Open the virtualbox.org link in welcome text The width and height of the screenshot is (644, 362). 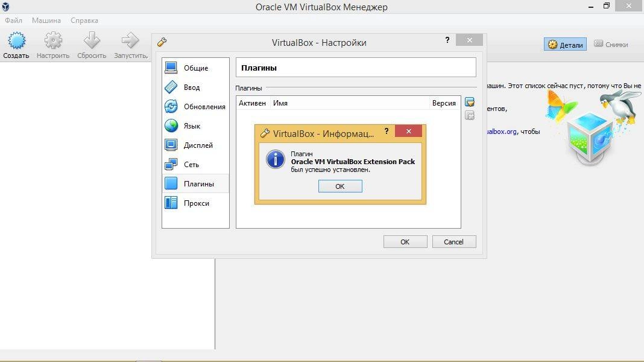[502, 132]
